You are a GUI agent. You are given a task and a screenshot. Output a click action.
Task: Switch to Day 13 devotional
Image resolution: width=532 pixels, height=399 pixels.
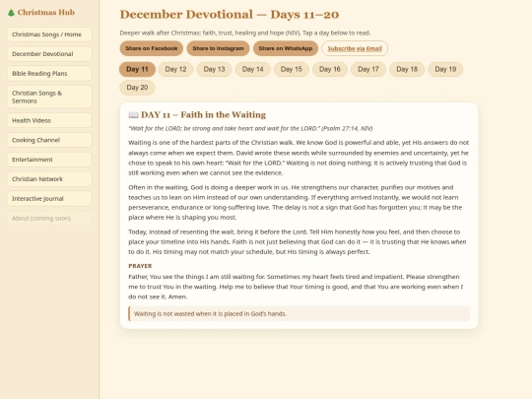coord(214,69)
